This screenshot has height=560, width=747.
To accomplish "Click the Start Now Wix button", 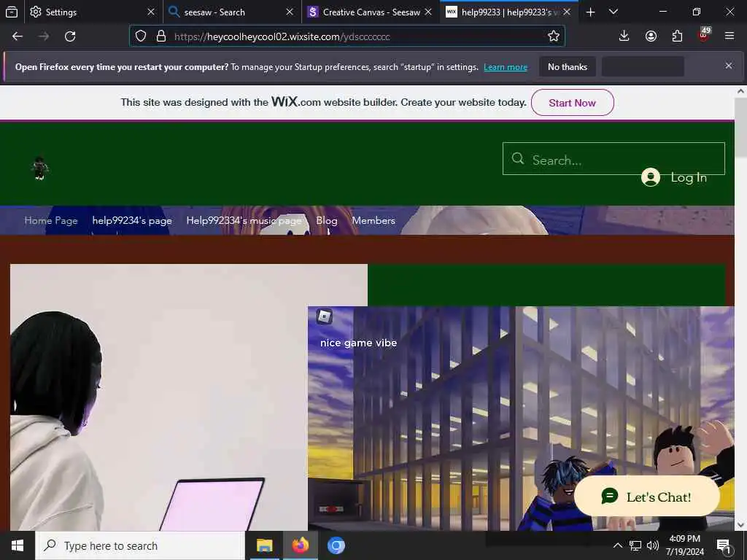I will 572,103.
